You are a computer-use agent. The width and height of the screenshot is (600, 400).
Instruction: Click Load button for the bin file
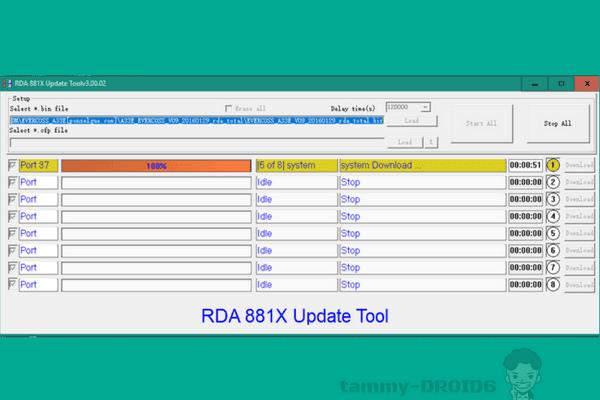point(412,121)
